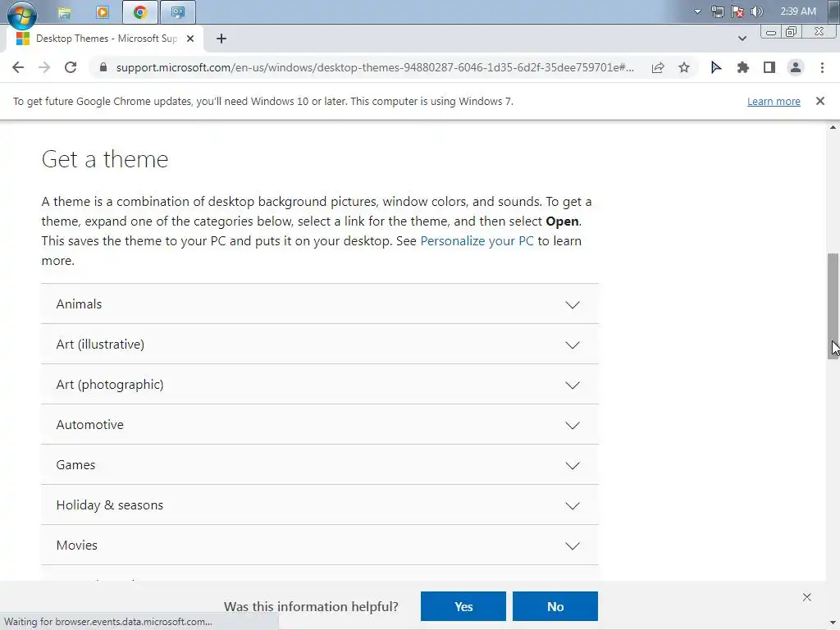View site security information via the lock icon
This screenshot has width=840, height=630.
(x=103, y=67)
